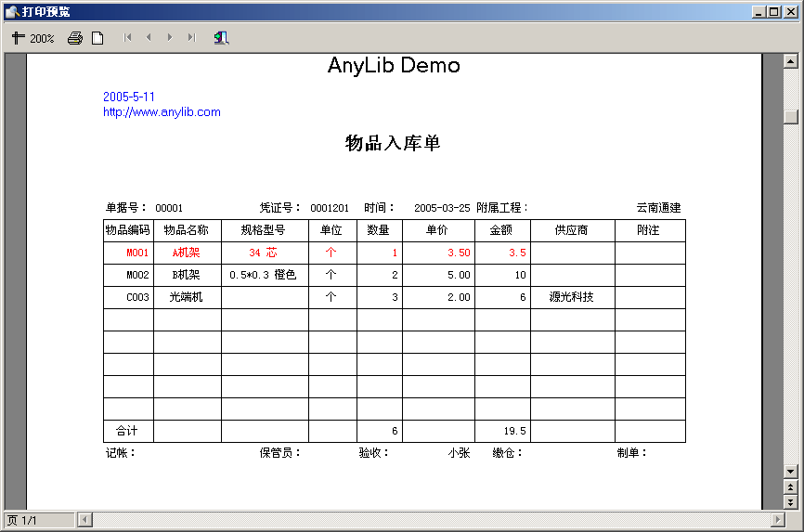This screenshot has width=804, height=532.
Task: Click the 规格型号 column header
Action: [x=263, y=230]
